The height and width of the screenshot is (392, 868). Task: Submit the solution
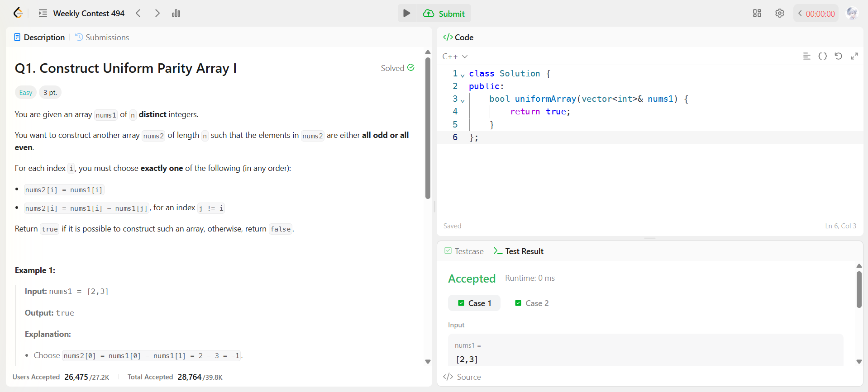[444, 14]
